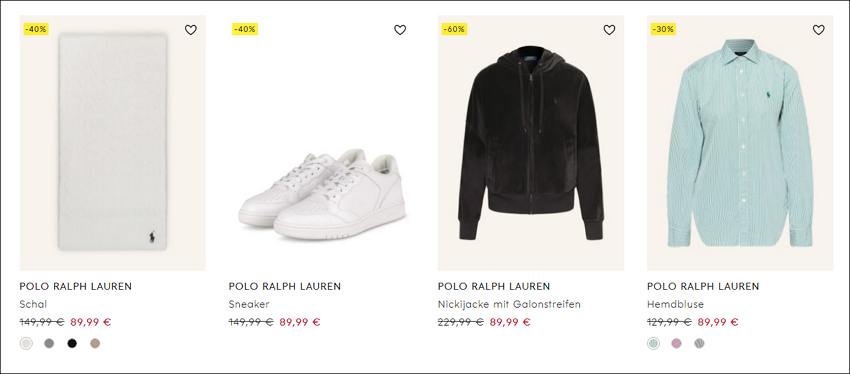The width and height of the screenshot is (850, 374).
Task: Open the Sneaker product title link
Action: tap(249, 304)
